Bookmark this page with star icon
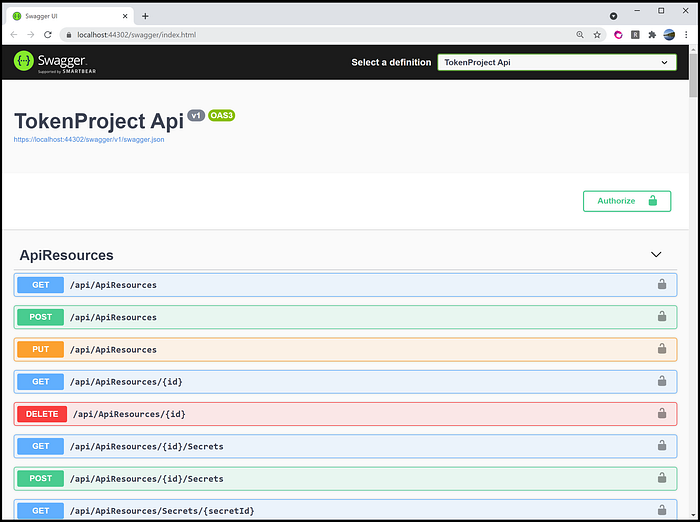The image size is (700, 522). point(597,35)
